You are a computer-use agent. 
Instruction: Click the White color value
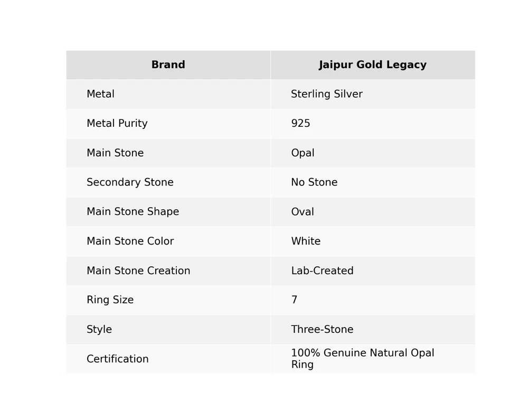(306, 241)
